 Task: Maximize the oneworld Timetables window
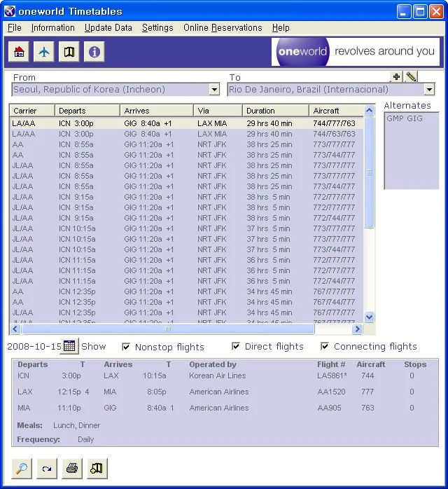[x=420, y=12]
